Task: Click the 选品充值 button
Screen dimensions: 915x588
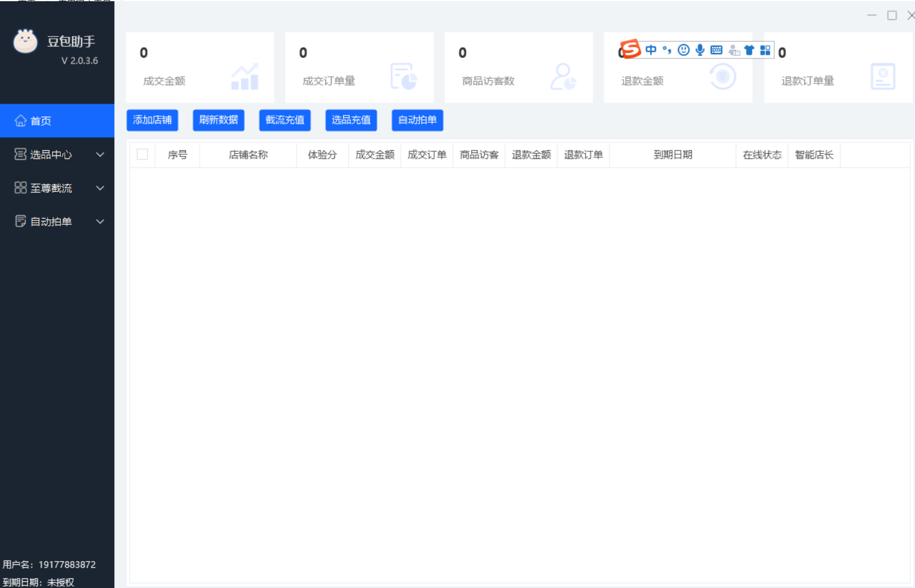Action: (x=351, y=120)
